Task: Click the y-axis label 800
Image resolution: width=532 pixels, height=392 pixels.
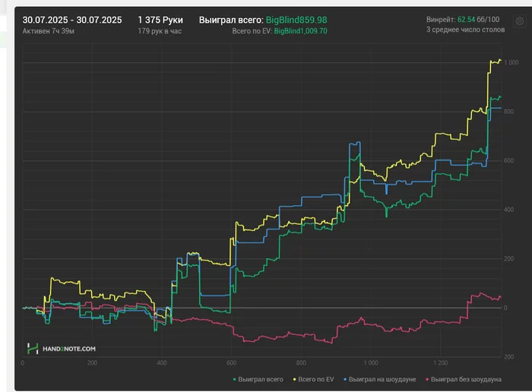Action: pyautogui.click(x=509, y=112)
